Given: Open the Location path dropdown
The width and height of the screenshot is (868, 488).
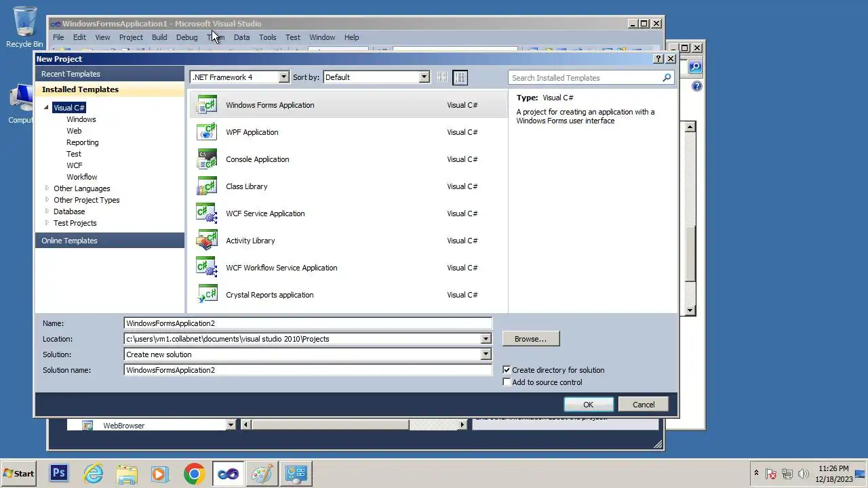Looking at the screenshot, I should point(486,339).
